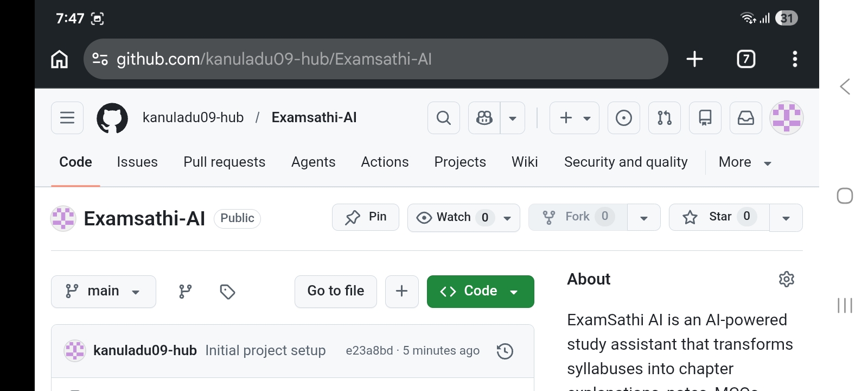Open the user avatar menu
Image resolution: width=868 pixels, height=391 pixels.
[787, 118]
